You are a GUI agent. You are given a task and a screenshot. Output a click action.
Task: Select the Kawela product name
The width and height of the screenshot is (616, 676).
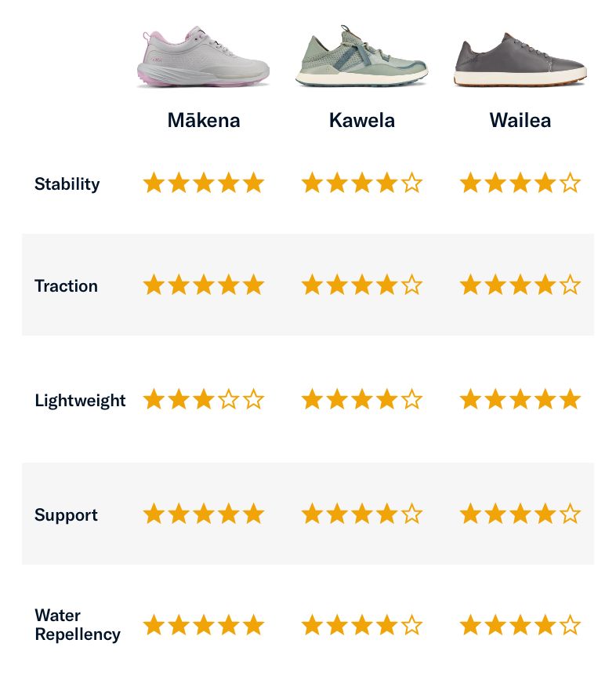[x=362, y=120]
